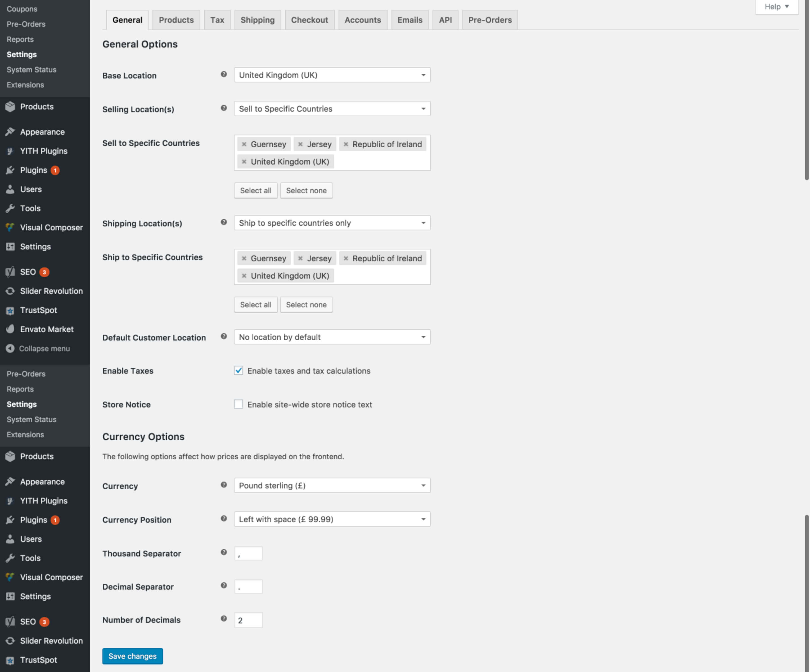The image size is (810, 672).
Task: Click the help icon next to Thousand Separator
Action: (224, 552)
